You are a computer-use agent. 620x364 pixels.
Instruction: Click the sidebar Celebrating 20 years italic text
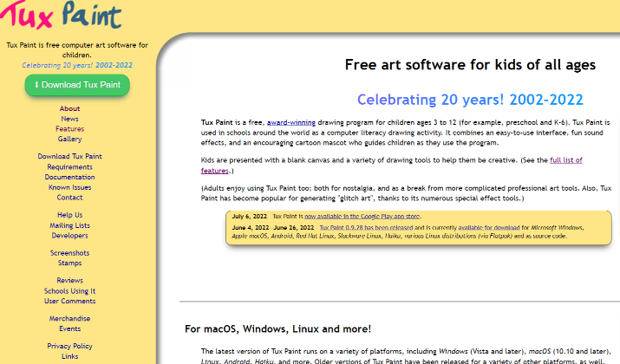[x=77, y=65]
